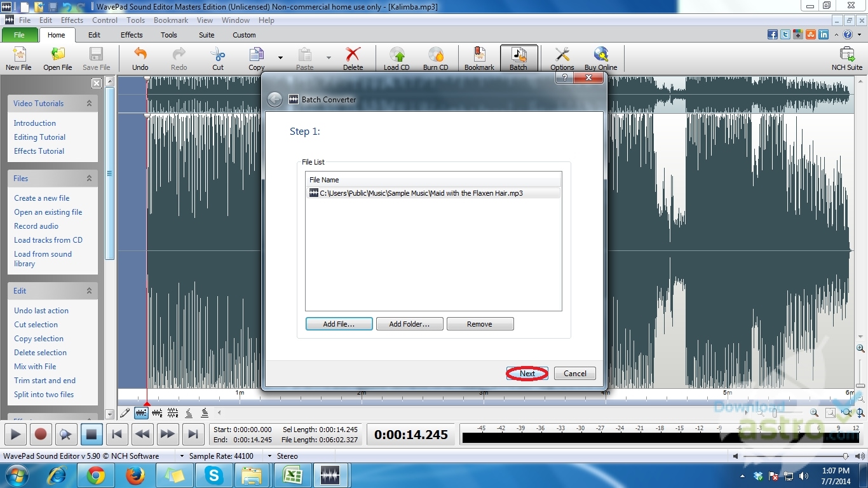Click the red Delete X icon
868x488 pixels.
[353, 55]
